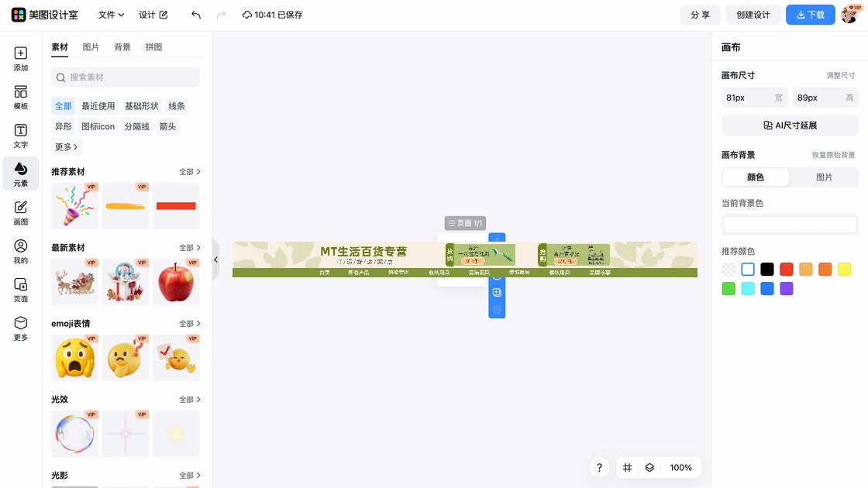Image resolution: width=868 pixels, height=488 pixels.
Task: Expand 推荐素材 with the 全部 arrow
Action: pyautogui.click(x=190, y=171)
